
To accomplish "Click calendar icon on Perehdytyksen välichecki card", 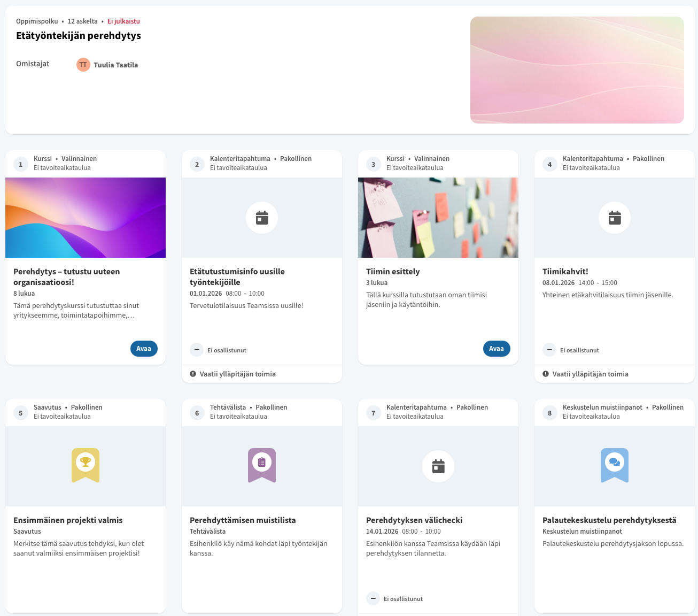I will pyautogui.click(x=438, y=466).
